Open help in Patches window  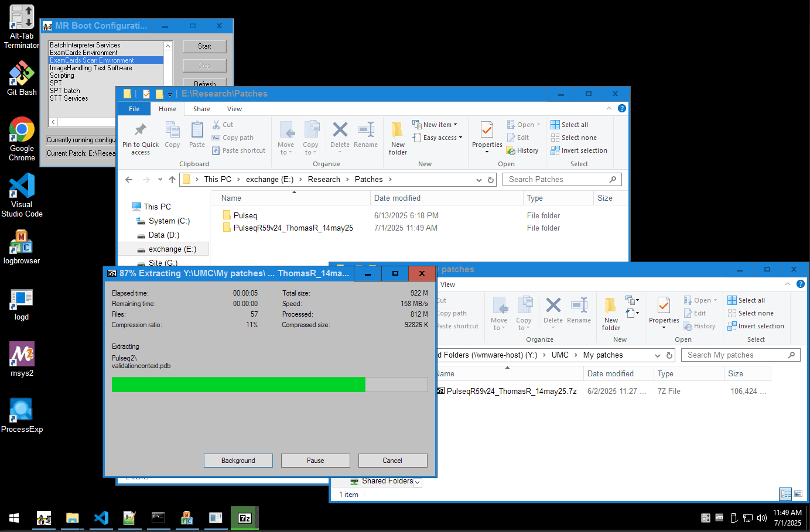(x=622, y=108)
